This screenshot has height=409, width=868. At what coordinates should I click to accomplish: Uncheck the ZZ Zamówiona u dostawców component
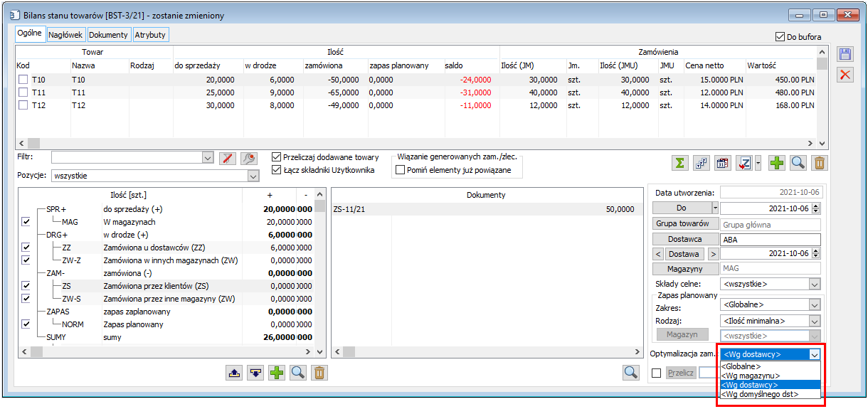click(26, 248)
